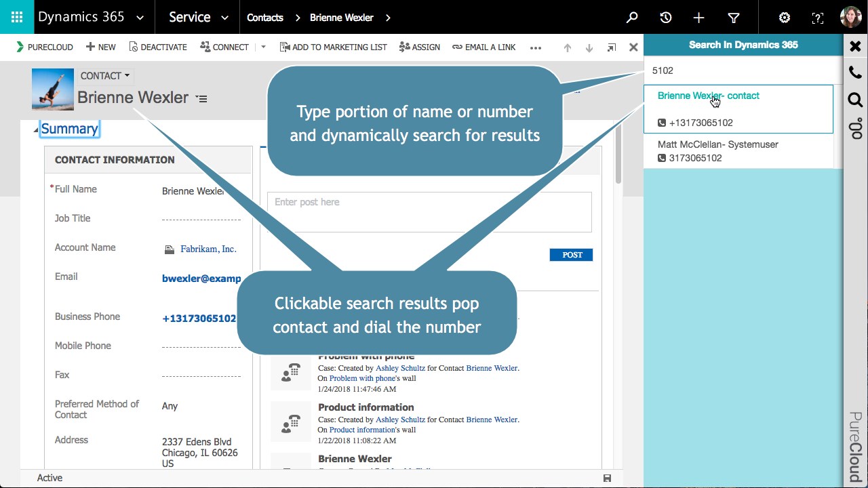Dial the Business Phone +13173065102 link
The height and width of the screenshot is (488, 868).
pos(199,319)
